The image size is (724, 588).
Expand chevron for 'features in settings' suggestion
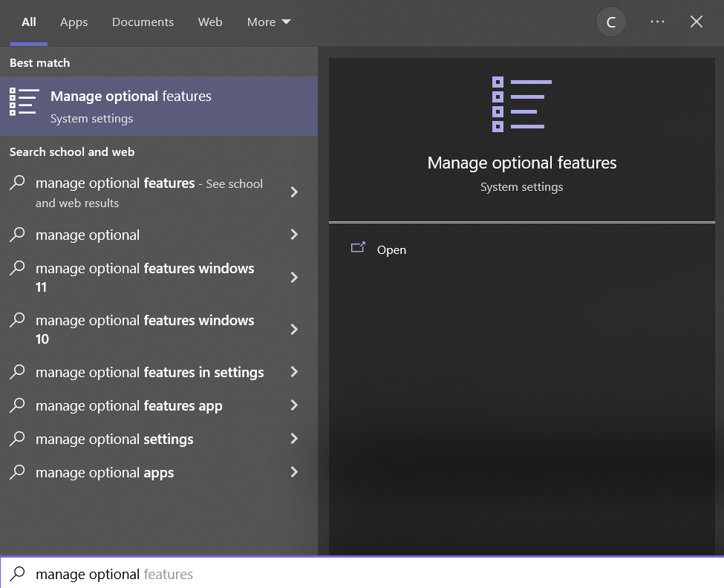[x=294, y=371]
